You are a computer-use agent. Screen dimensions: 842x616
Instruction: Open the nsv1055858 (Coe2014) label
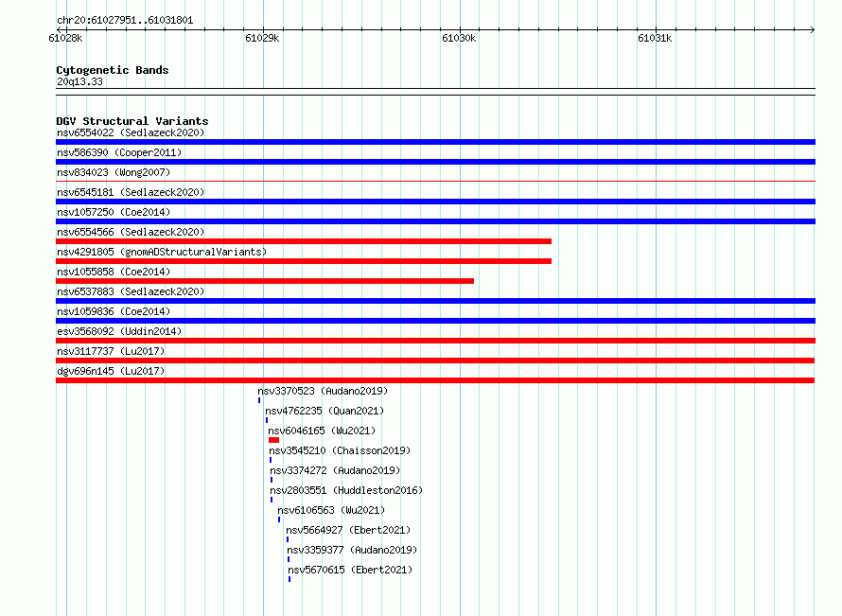[x=114, y=272]
